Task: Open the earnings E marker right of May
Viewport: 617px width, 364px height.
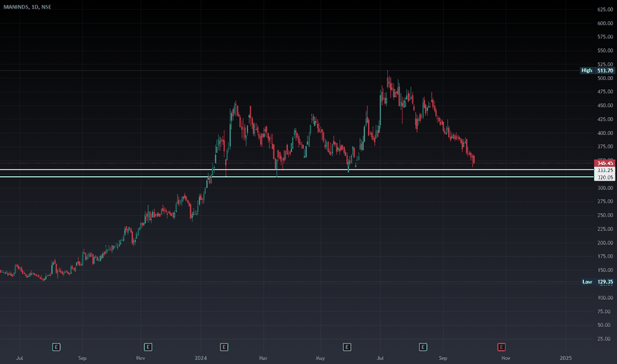Action: [x=347, y=347]
